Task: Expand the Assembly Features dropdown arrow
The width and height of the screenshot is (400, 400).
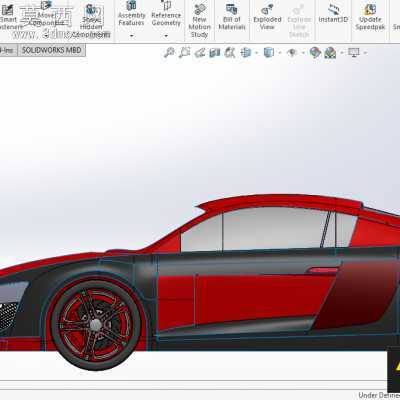Action: pyautogui.click(x=132, y=36)
